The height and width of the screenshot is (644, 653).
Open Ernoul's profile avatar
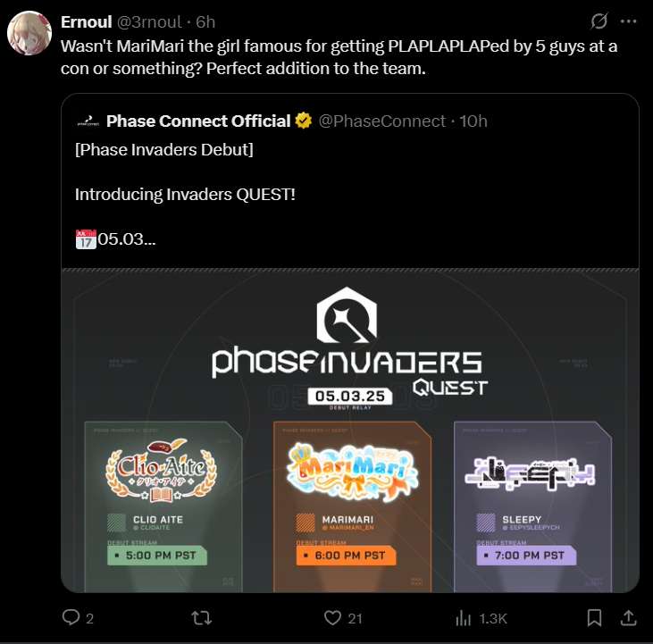[x=29, y=33]
